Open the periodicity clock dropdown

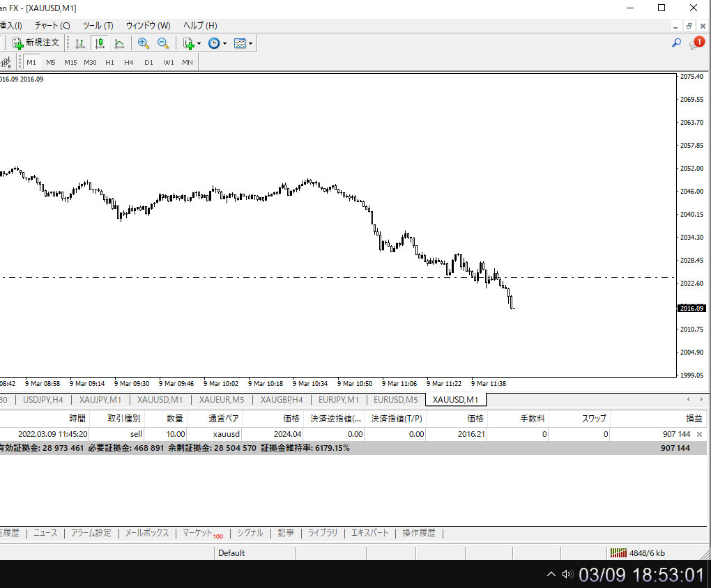pos(217,43)
